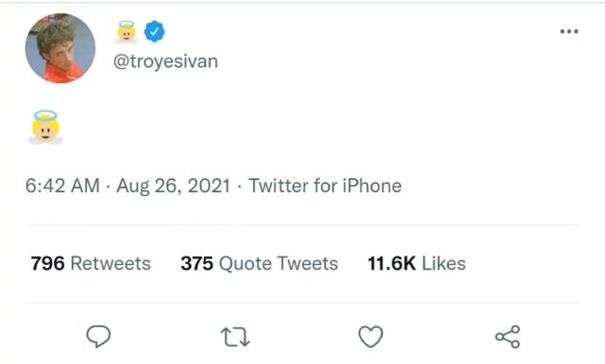The height and width of the screenshot is (364, 605).
Task: Retweet using the arrows icon
Action: pos(235,337)
